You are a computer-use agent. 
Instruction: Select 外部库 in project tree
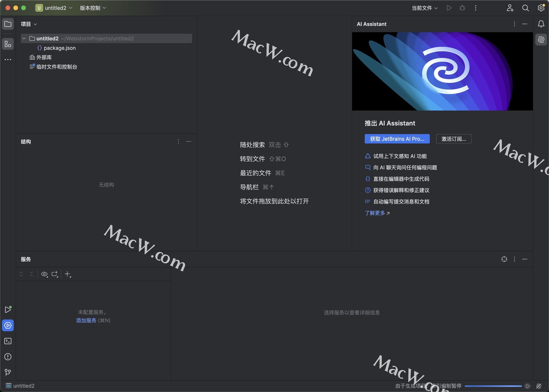pyautogui.click(x=41, y=57)
